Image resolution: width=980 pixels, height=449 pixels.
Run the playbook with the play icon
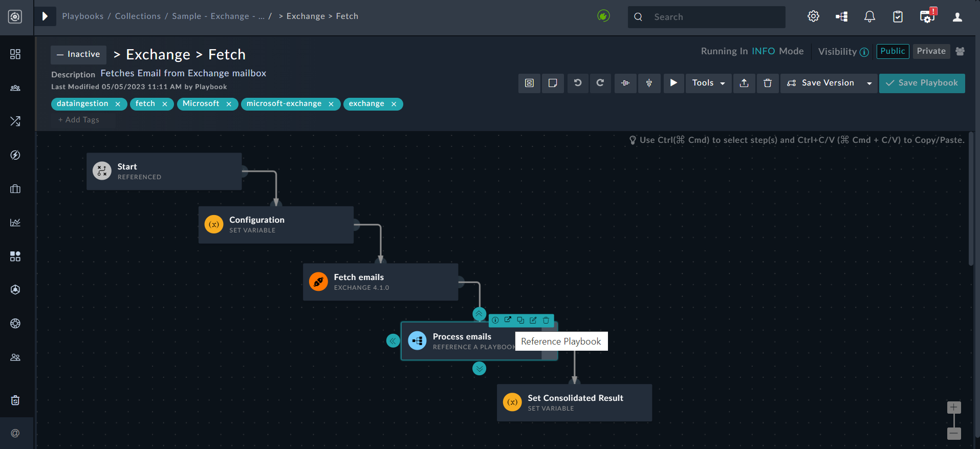(x=673, y=83)
